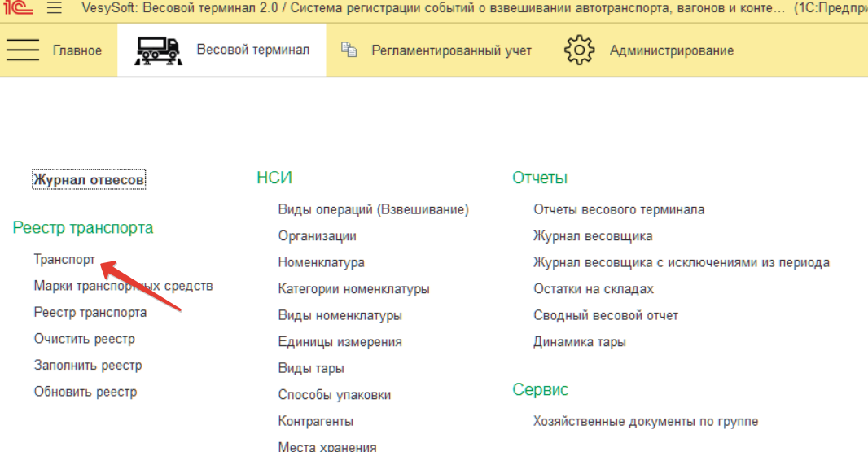
Task: Click the Регламентированный учет documents icon
Action: [x=349, y=50]
